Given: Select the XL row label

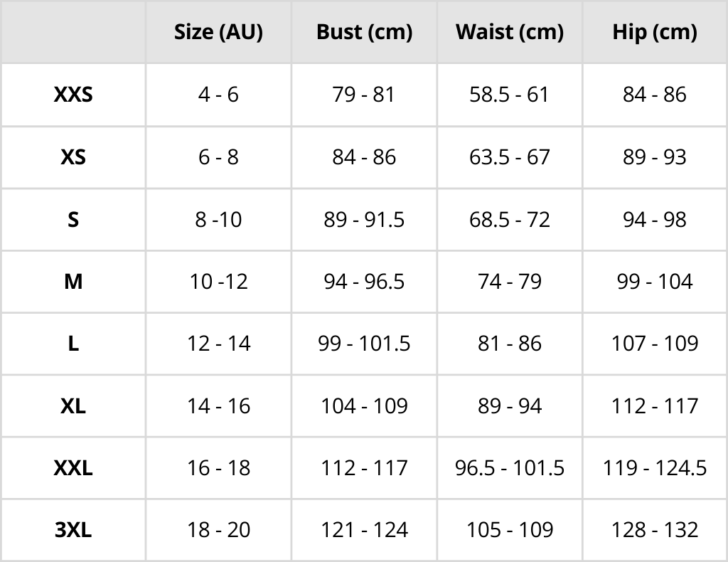Looking at the screenshot, I should point(73,406).
